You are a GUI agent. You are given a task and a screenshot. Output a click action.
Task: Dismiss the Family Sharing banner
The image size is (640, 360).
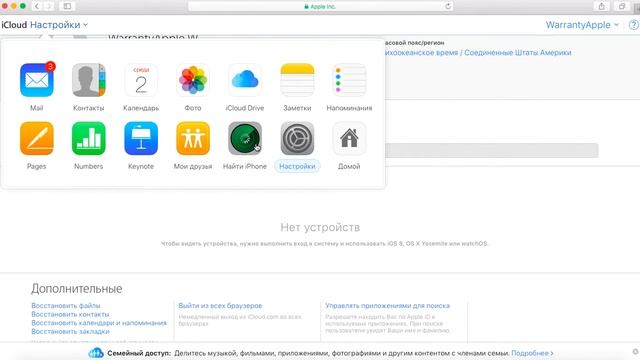click(636, 352)
